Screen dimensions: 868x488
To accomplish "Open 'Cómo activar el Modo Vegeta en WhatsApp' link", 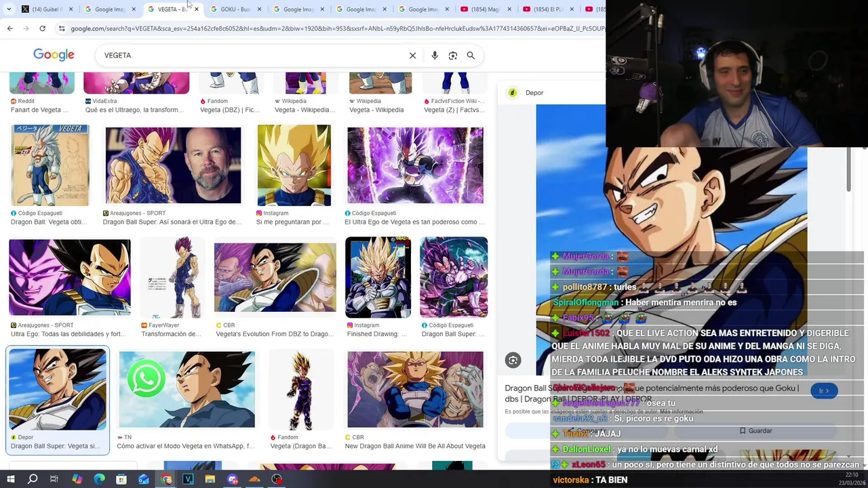I will point(186,446).
